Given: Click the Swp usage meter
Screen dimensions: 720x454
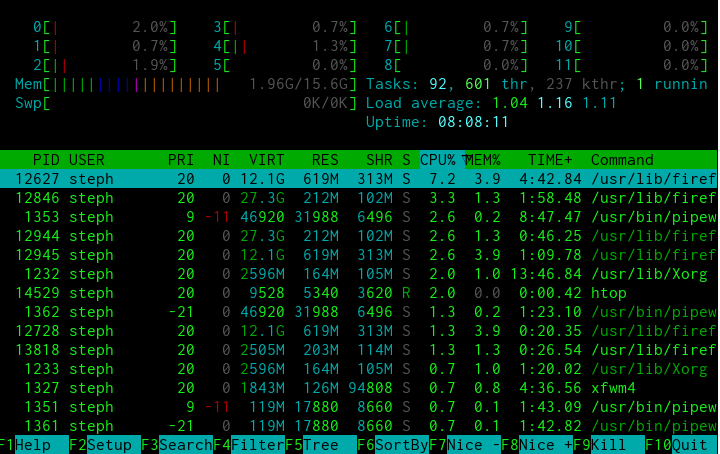Looking at the screenshot, I should [186, 103].
